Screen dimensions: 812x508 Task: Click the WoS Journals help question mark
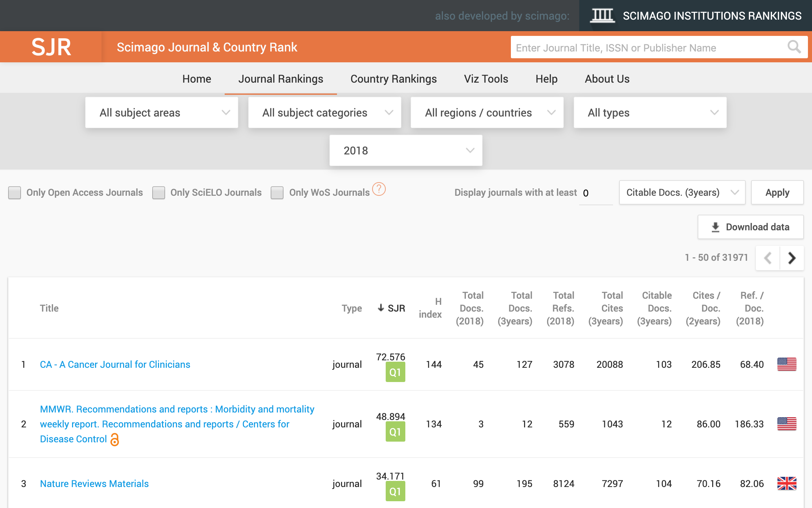(379, 189)
